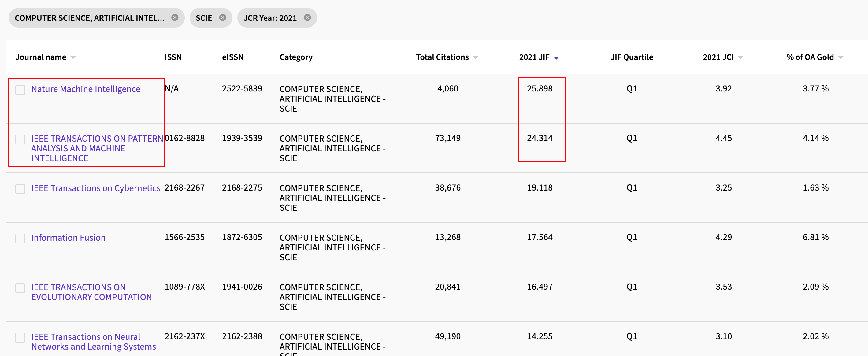
Task: Click the JIF Quartile column header
Action: 632,57
